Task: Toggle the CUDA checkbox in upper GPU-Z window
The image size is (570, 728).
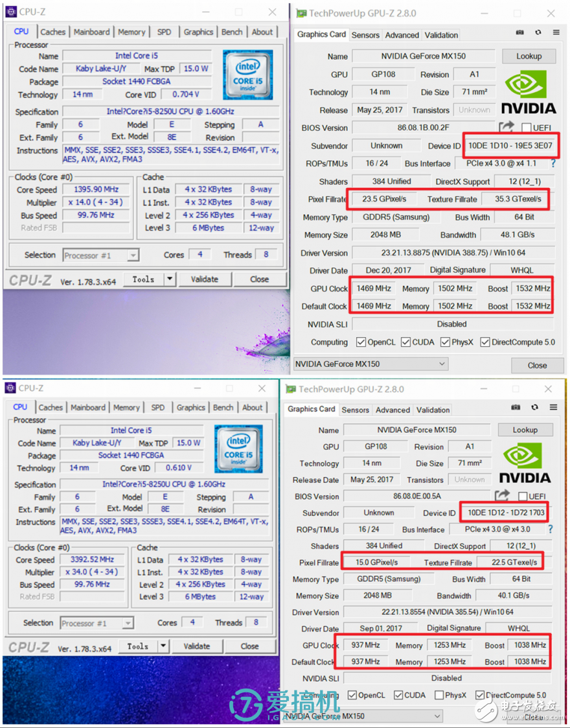Action: [x=405, y=342]
